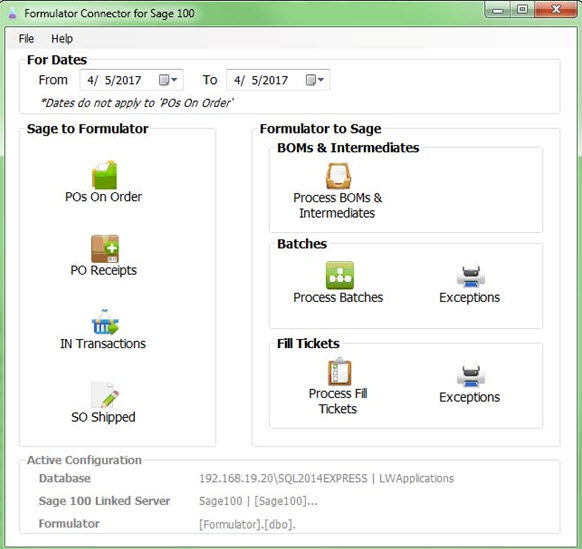Open the File menu

(x=26, y=39)
